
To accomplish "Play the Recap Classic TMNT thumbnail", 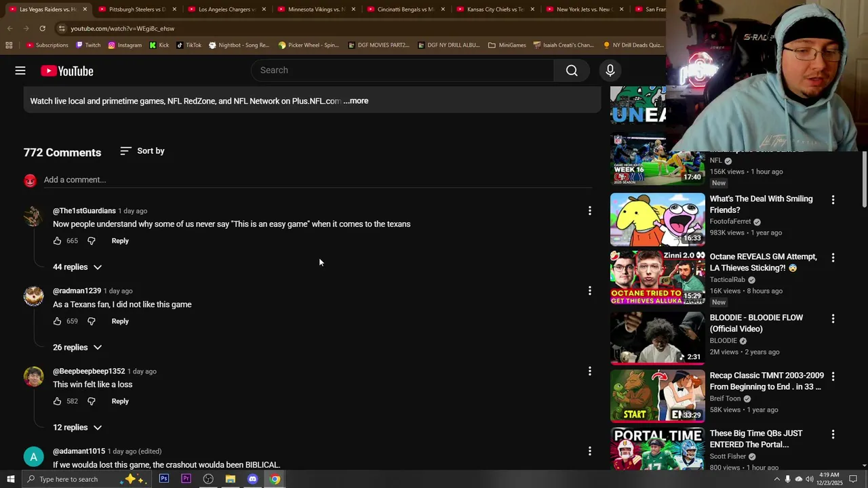I will pos(657,396).
